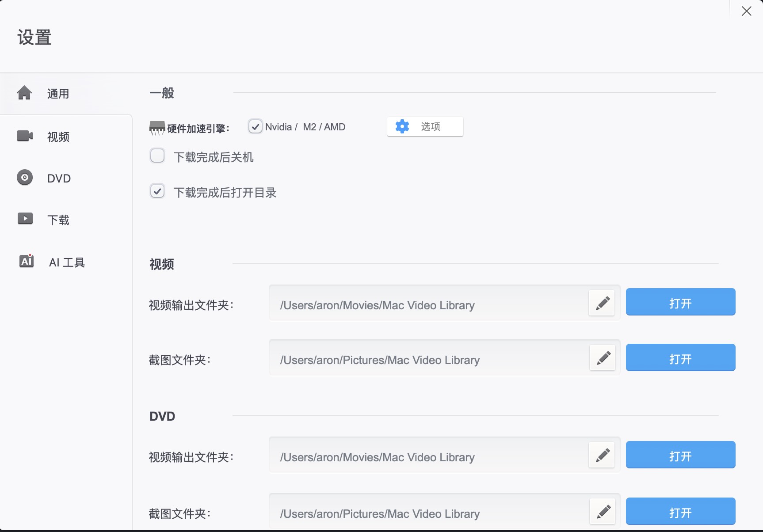Image resolution: width=763 pixels, height=532 pixels.
Task: Click the DVD disc sidebar icon
Action: click(x=25, y=177)
